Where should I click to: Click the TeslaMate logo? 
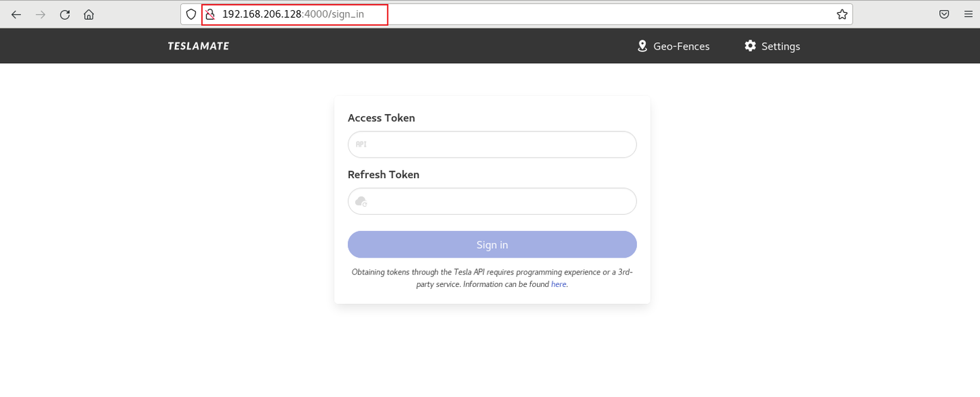click(198, 46)
